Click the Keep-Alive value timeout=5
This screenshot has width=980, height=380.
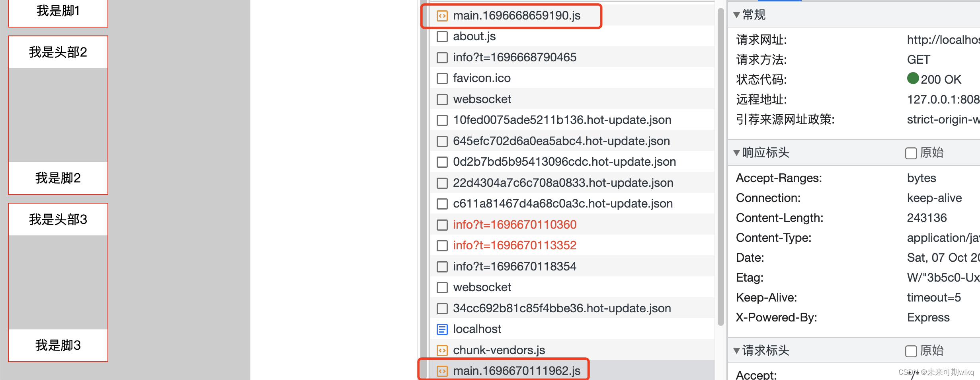click(x=934, y=298)
